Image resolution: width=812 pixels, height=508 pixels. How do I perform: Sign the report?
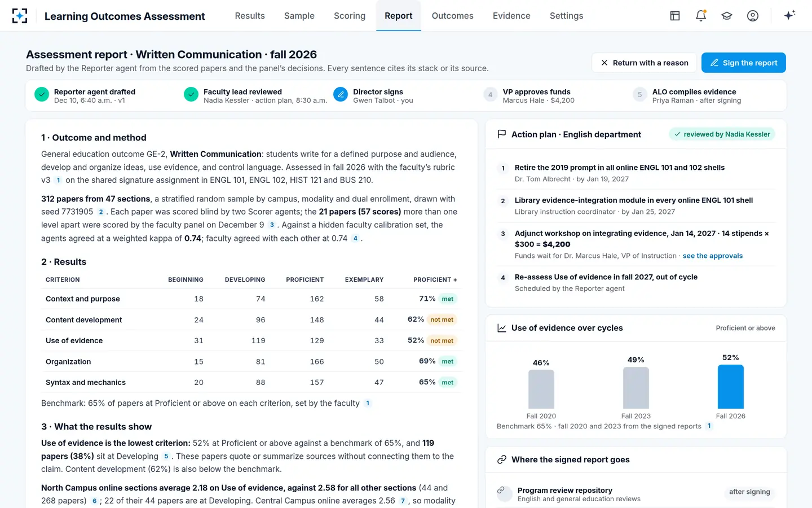[x=743, y=63]
